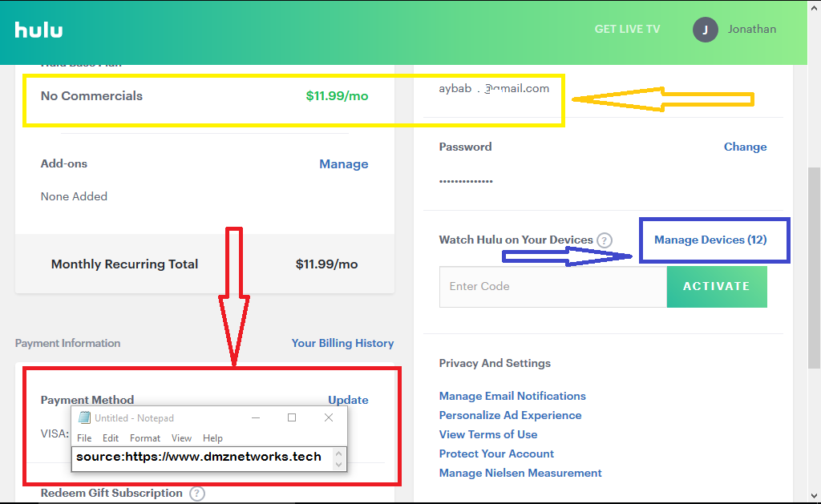Click the page scrollbar thumb

(x=814, y=268)
